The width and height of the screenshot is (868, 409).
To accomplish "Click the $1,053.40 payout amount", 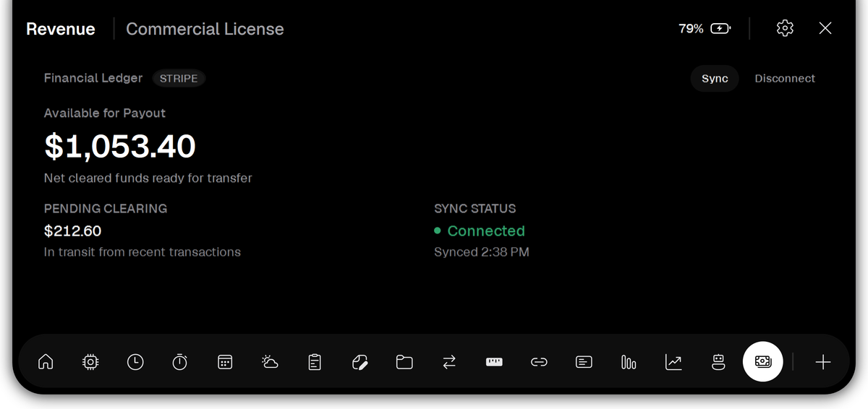I will click(x=120, y=146).
